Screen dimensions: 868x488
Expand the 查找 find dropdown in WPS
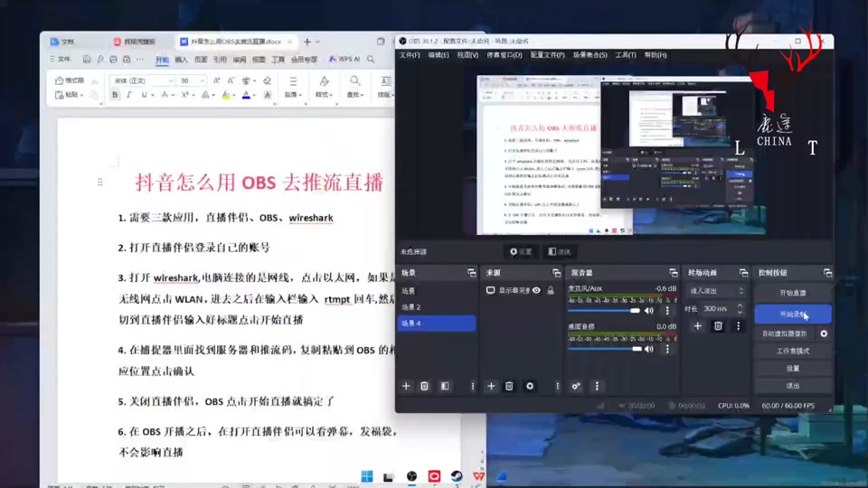[x=354, y=95]
